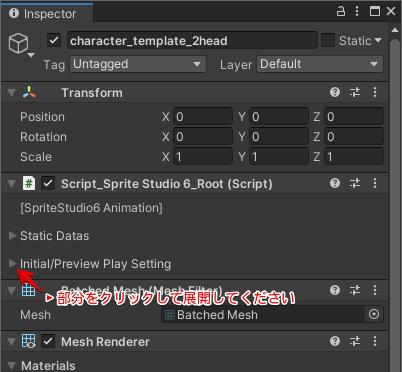402x372 pixels.
Task: Click the Rotation label
Action: (x=43, y=137)
